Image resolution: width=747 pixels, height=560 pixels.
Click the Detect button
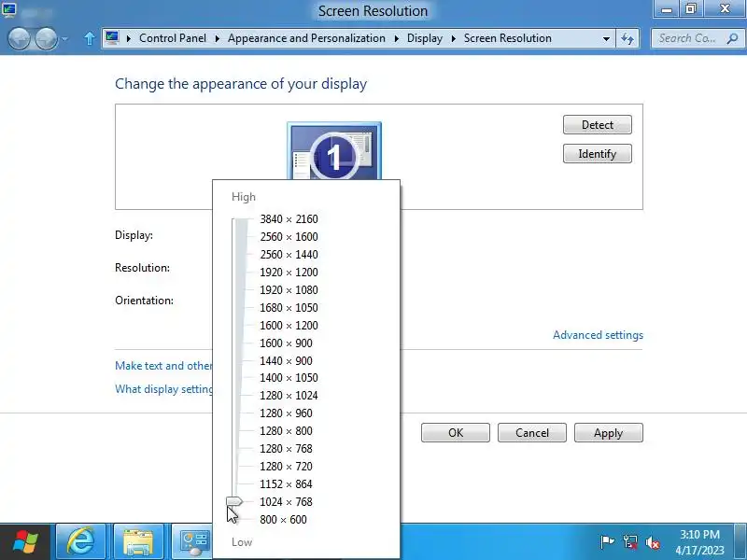pyautogui.click(x=598, y=125)
